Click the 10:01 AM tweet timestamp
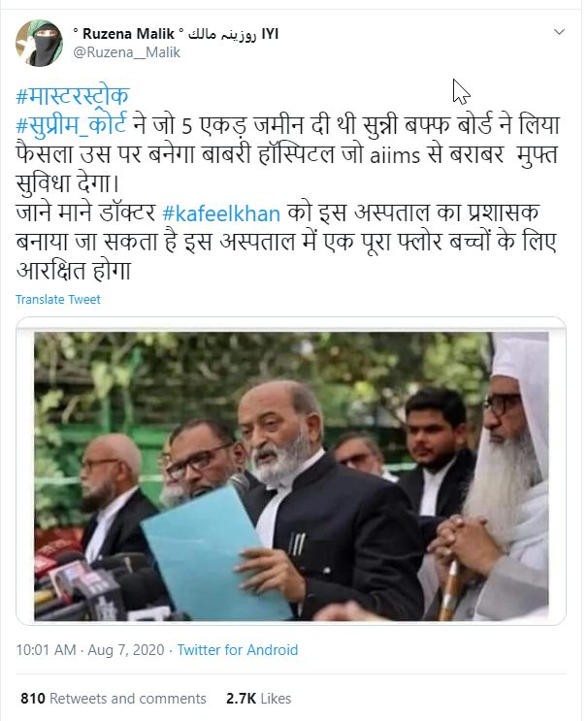Screen dimensions: 588x721 click(46, 650)
